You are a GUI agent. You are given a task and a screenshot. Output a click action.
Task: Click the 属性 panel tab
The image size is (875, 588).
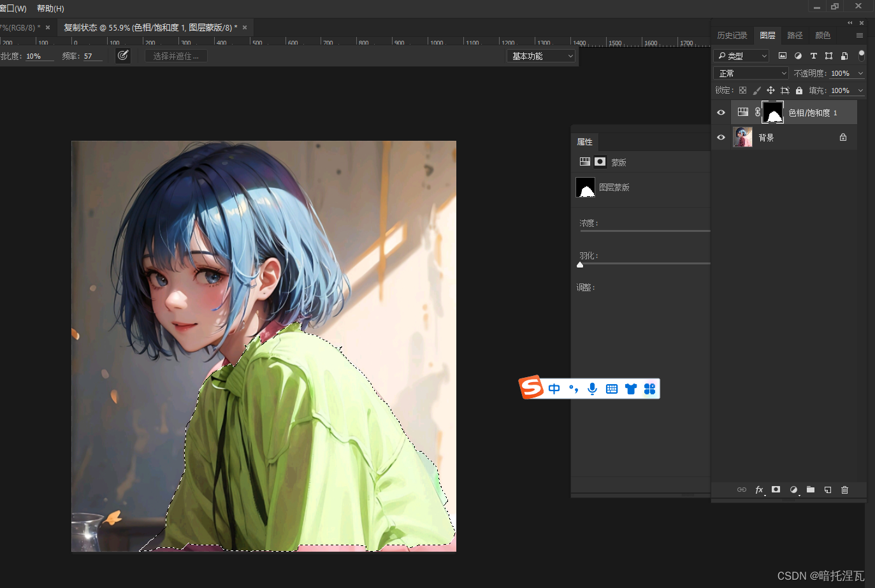pos(584,141)
